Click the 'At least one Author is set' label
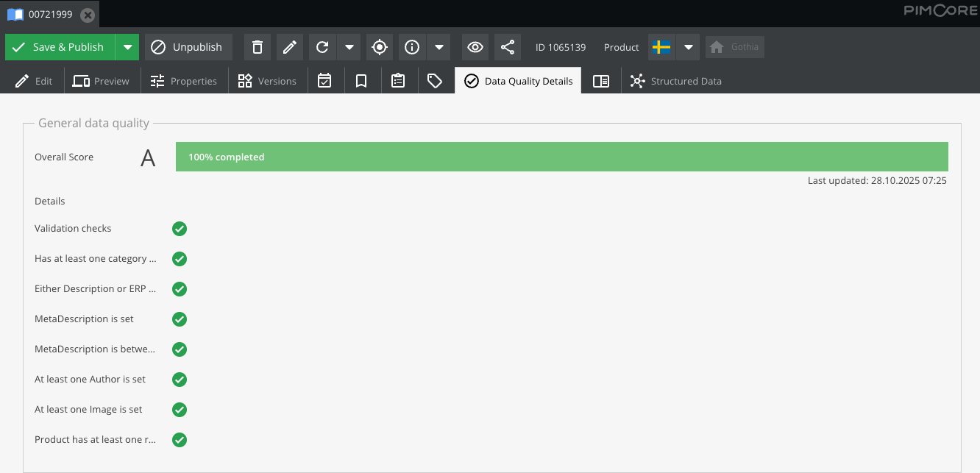 coord(90,379)
